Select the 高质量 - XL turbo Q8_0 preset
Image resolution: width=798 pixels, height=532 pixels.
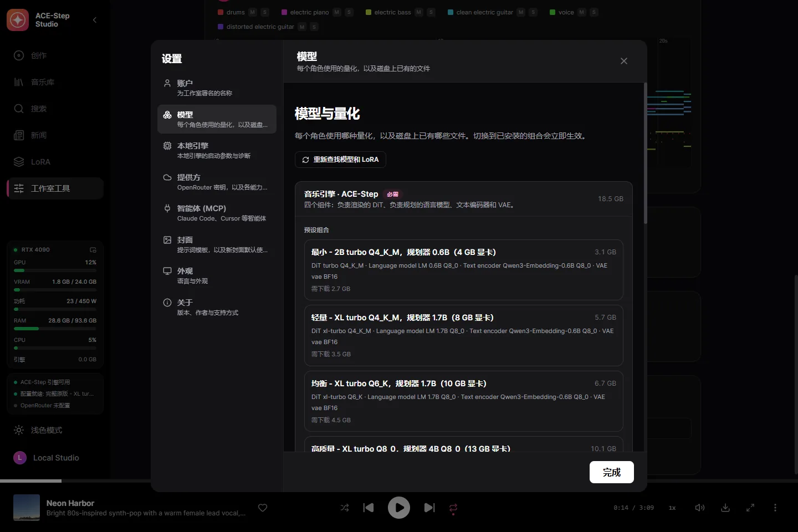point(463,445)
